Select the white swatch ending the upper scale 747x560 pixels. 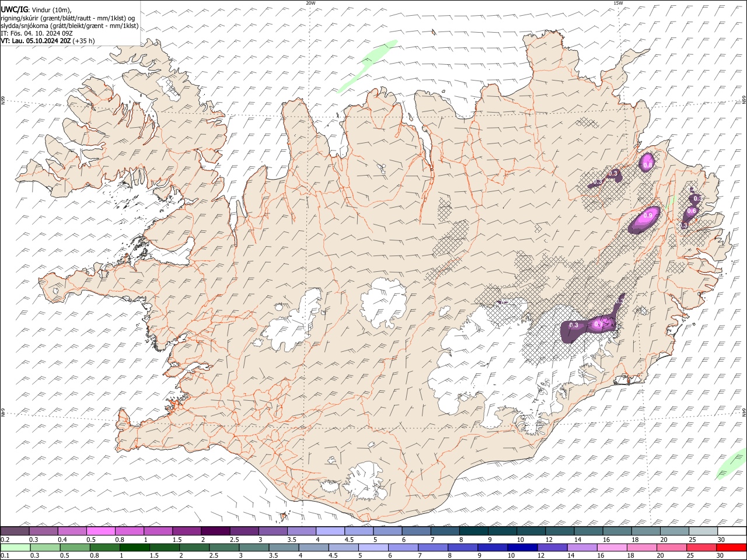click(731, 531)
